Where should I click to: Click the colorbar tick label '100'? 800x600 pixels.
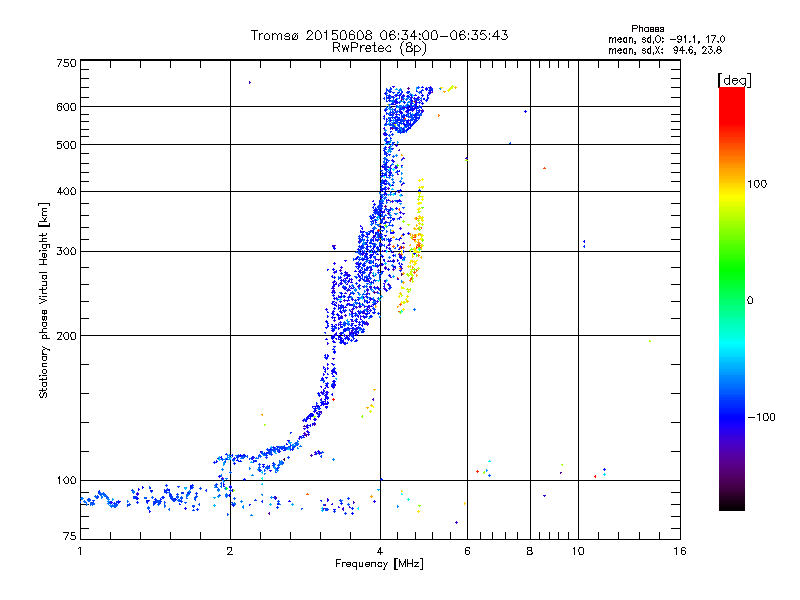point(757,184)
